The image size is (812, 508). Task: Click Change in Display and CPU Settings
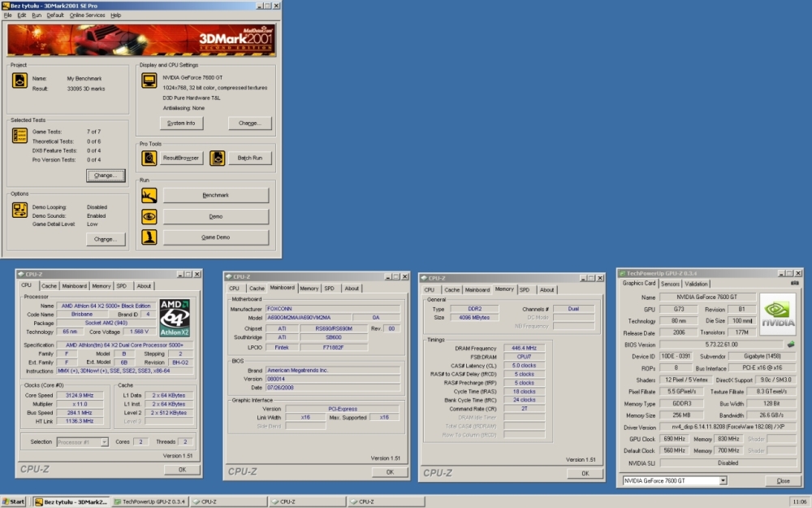pos(249,123)
